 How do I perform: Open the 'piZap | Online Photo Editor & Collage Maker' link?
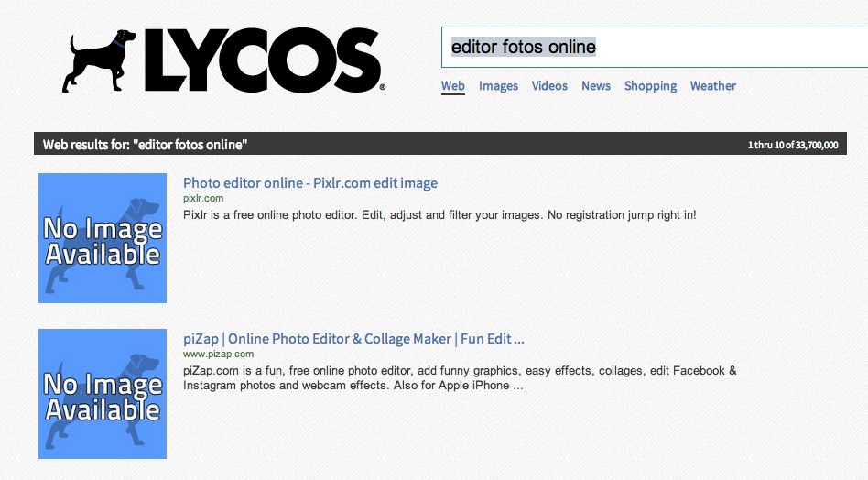tap(353, 339)
